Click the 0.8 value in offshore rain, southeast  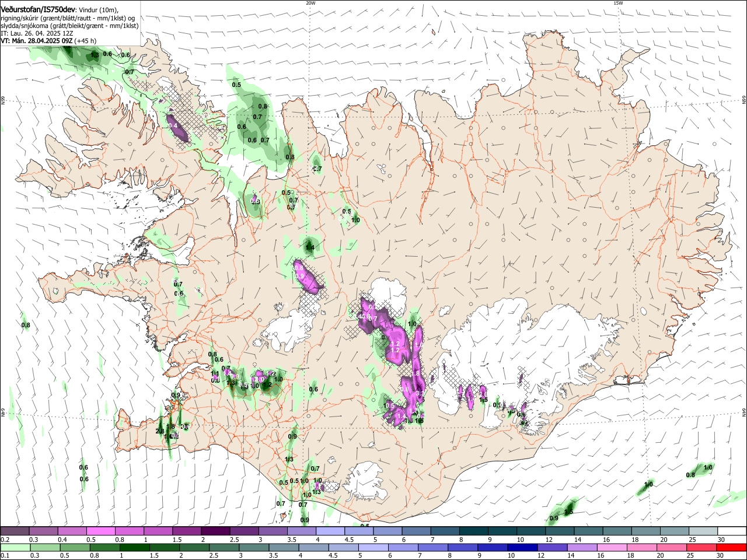coord(690,475)
